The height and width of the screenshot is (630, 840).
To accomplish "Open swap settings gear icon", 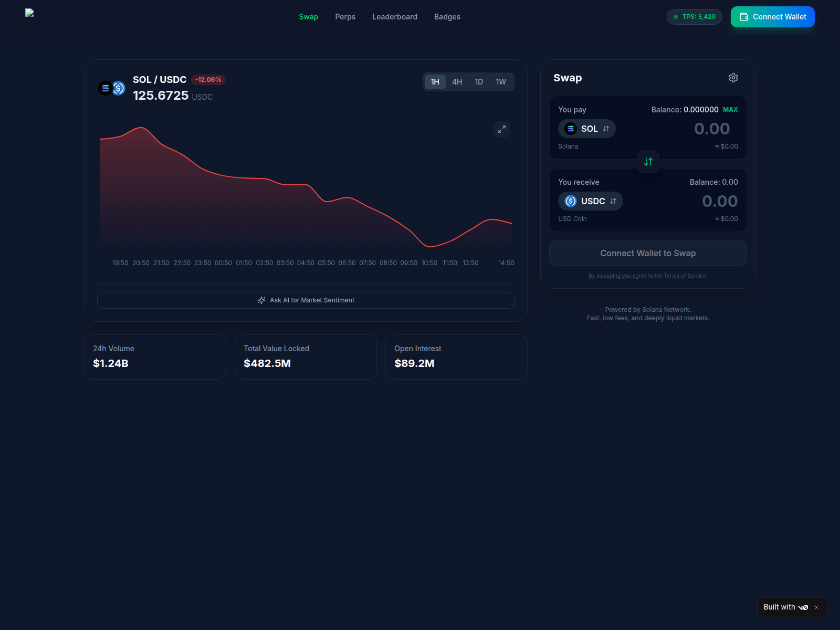I will [733, 78].
